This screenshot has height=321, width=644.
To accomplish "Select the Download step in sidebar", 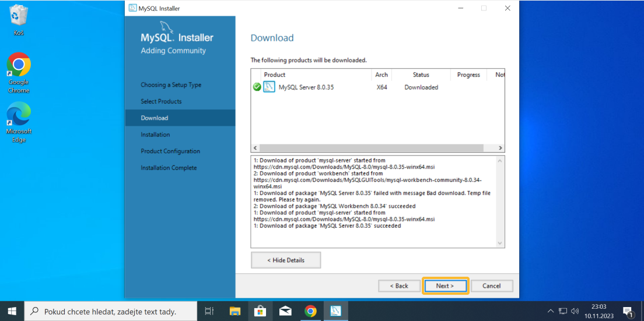I will [155, 118].
